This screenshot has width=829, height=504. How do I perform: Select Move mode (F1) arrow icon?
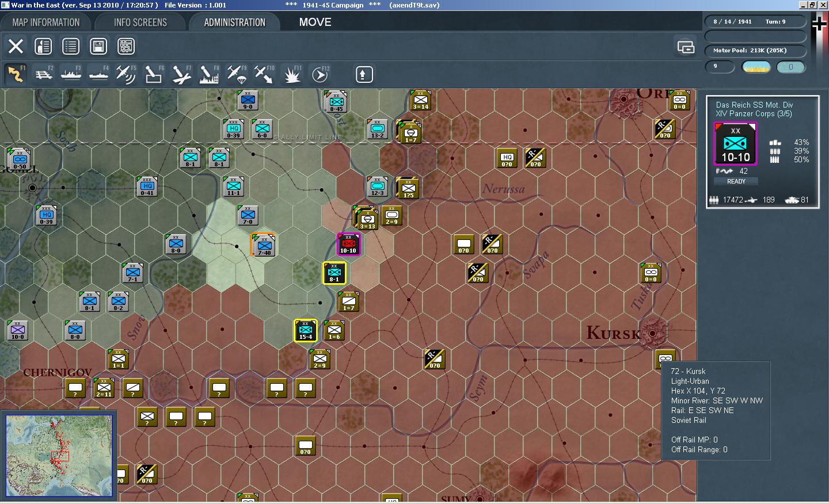click(16, 74)
